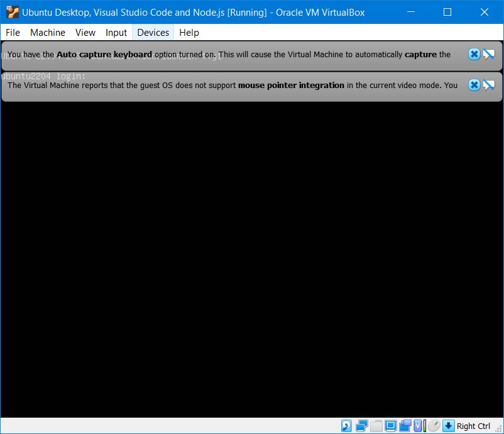The height and width of the screenshot is (434, 504).
Task: Expand the View menu
Action: click(x=85, y=32)
